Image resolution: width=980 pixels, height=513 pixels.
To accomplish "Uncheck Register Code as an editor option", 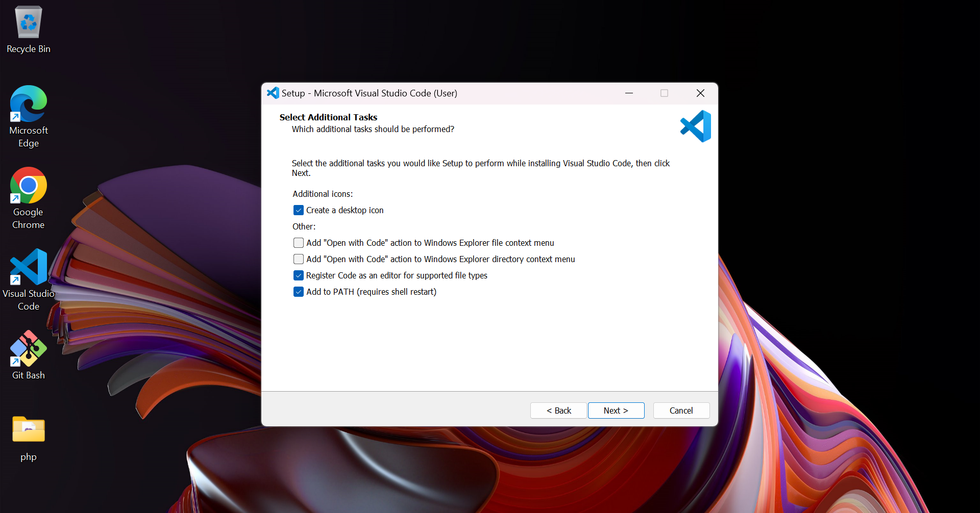I will tap(299, 275).
